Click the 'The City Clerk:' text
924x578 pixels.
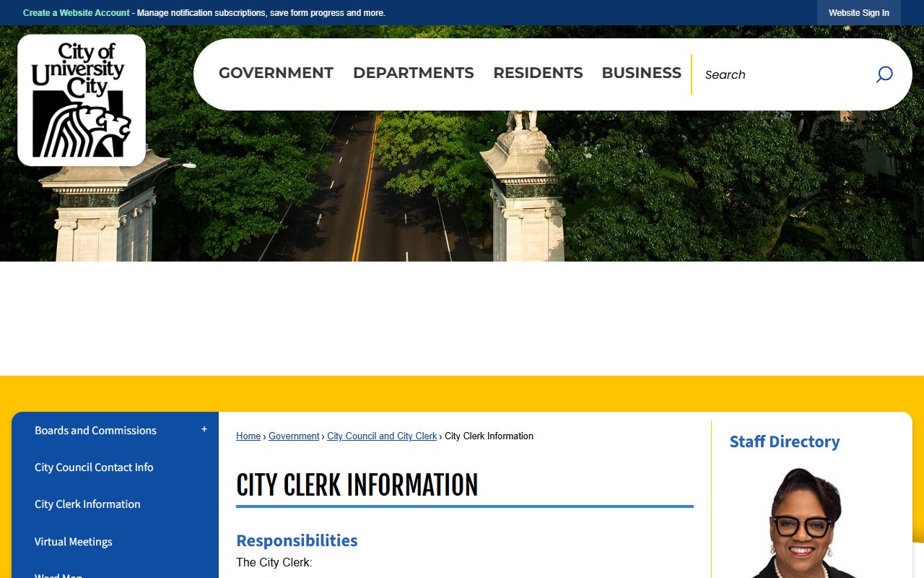point(274,563)
